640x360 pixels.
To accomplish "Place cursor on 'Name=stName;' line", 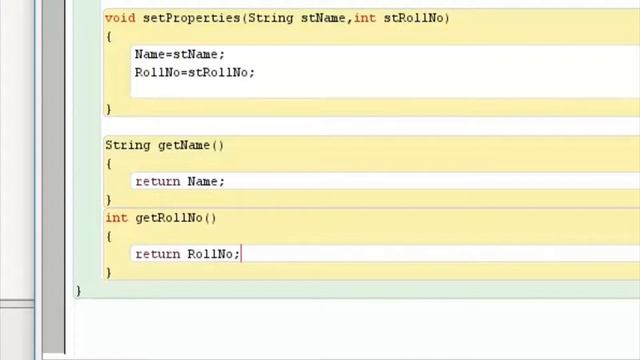I will 180,54.
